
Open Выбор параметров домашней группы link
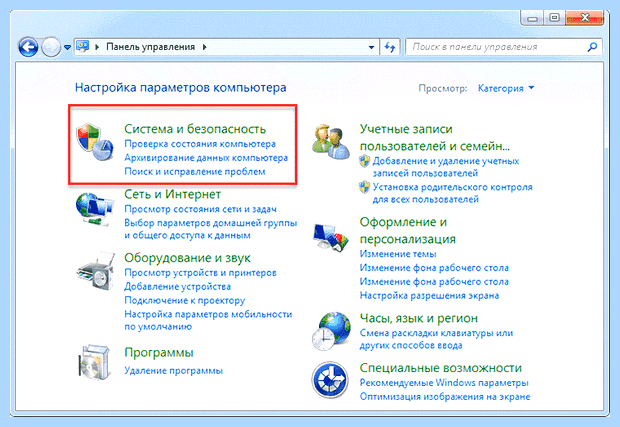[x=211, y=229]
